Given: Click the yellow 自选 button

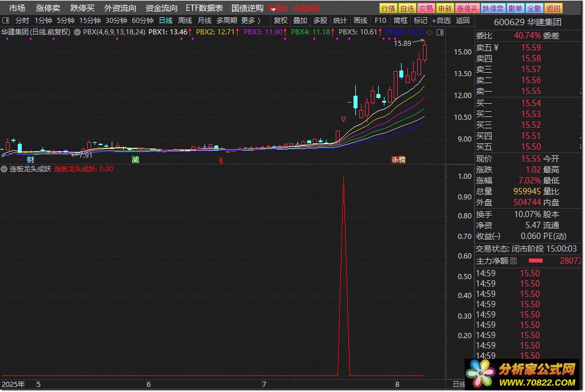Looking at the screenshot, I should tap(407, 8).
